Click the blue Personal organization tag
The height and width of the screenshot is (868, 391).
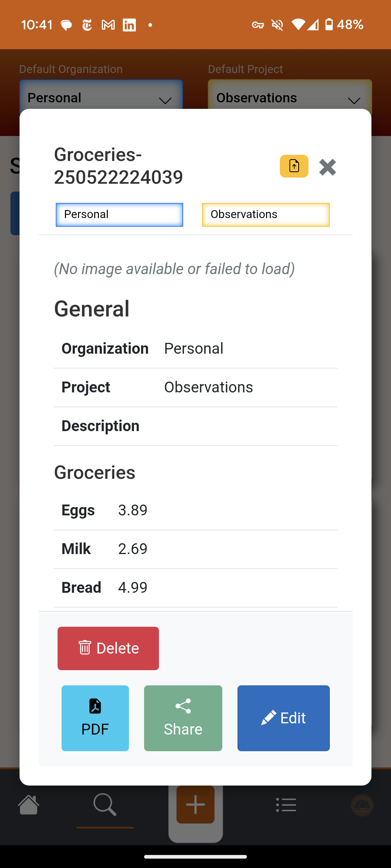tap(119, 215)
